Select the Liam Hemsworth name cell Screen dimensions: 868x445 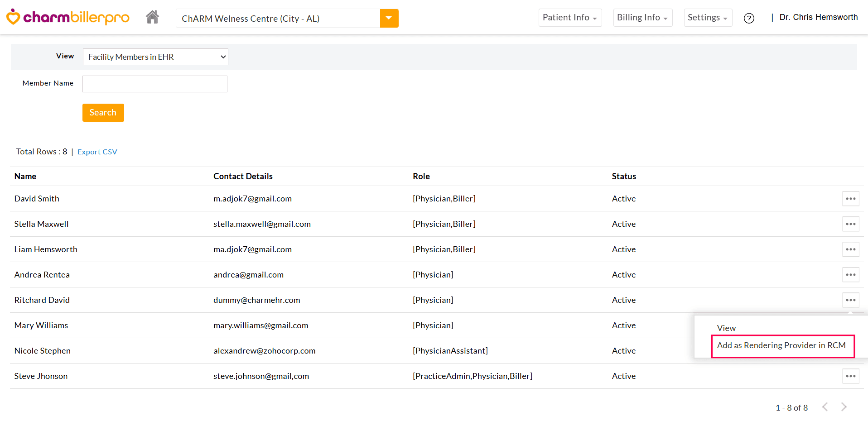(46, 249)
